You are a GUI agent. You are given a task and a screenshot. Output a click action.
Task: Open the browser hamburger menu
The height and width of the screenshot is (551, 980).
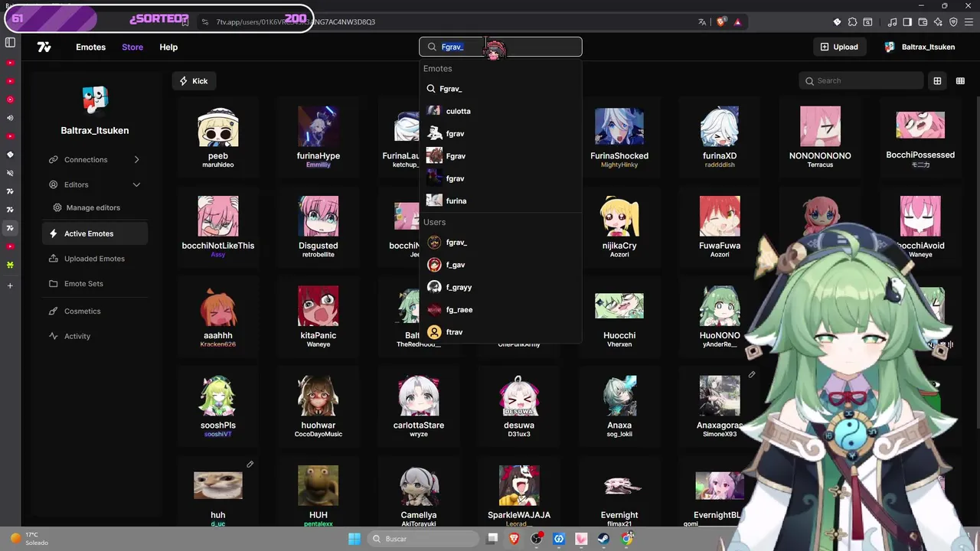pyautogui.click(x=967, y=22)
